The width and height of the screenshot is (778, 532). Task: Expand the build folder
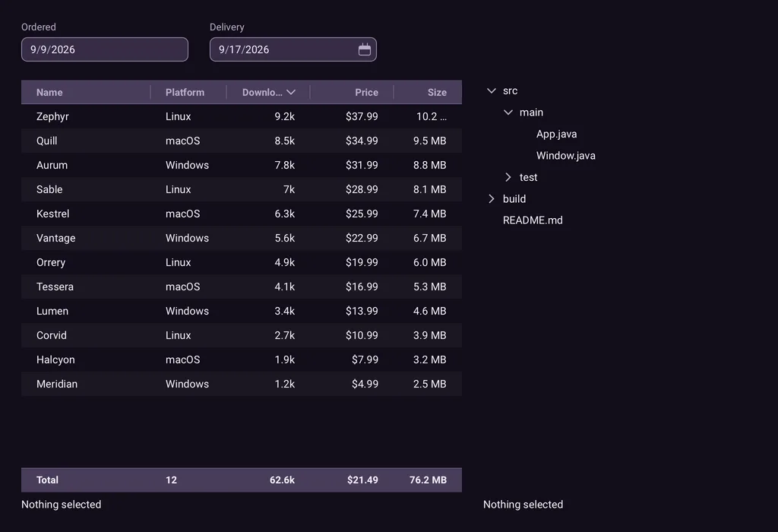[x=492, y=199]
